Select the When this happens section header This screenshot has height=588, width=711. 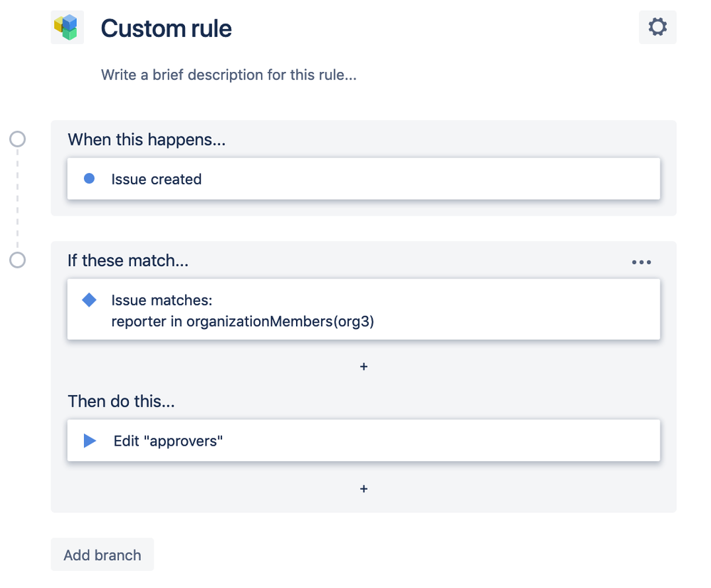pos(146,140)
